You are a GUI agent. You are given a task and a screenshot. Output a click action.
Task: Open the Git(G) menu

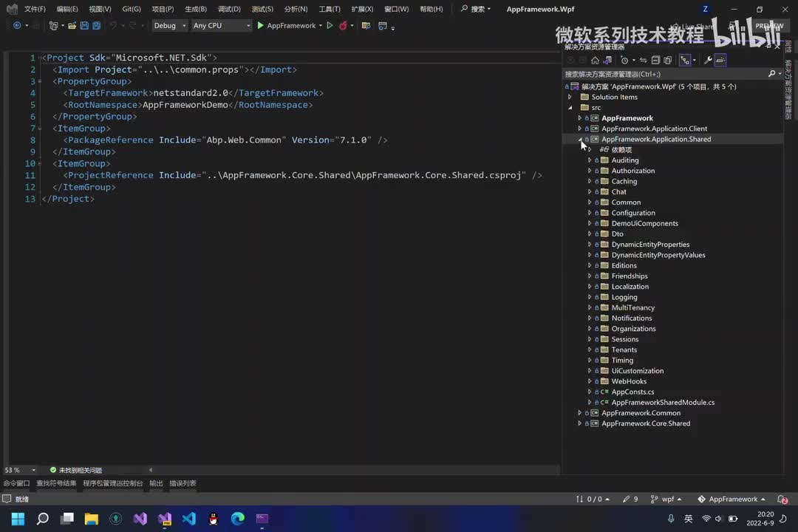click(132, 9)
